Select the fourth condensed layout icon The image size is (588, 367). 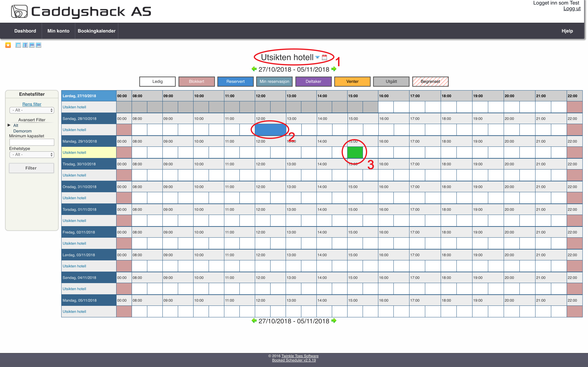(39, 45)
